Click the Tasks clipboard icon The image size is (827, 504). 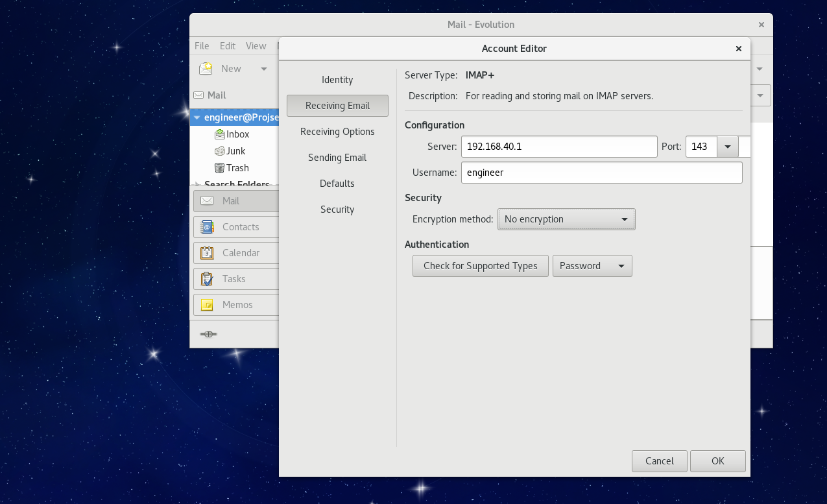[x=207, y=279]
